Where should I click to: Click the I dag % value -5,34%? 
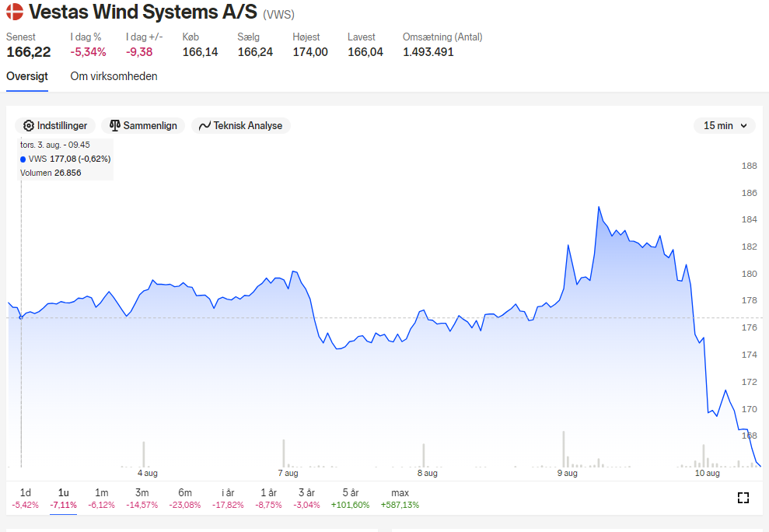[88, 52]
